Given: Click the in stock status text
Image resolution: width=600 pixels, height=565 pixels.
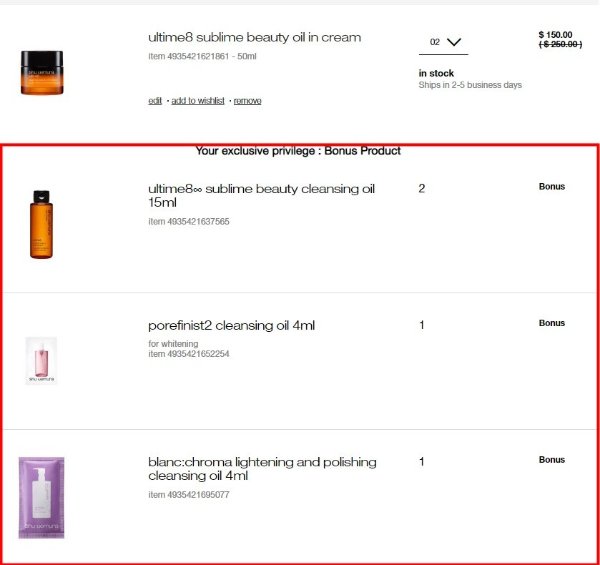Looking at the screenshot, I should (x=436, y=73).
